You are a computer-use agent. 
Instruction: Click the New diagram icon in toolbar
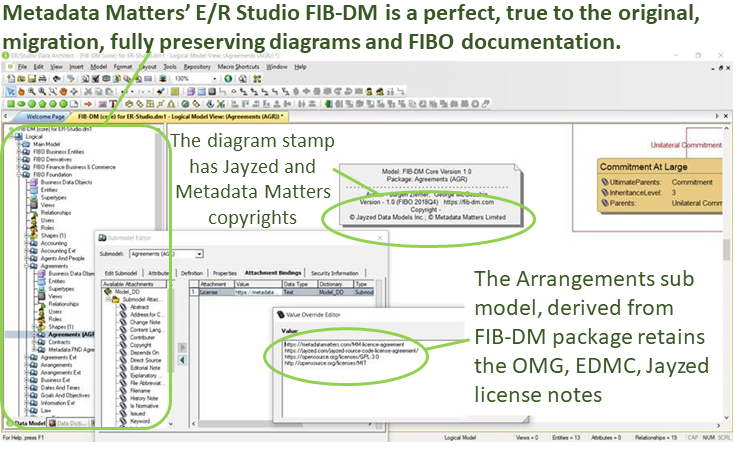[x=10, y=79]
